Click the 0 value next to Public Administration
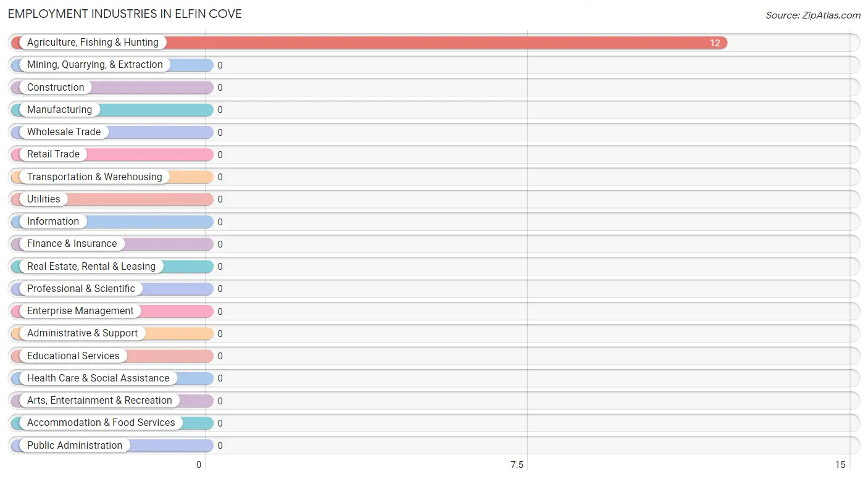The width and height of the screenshot is (868, 479). pos(220,446)
